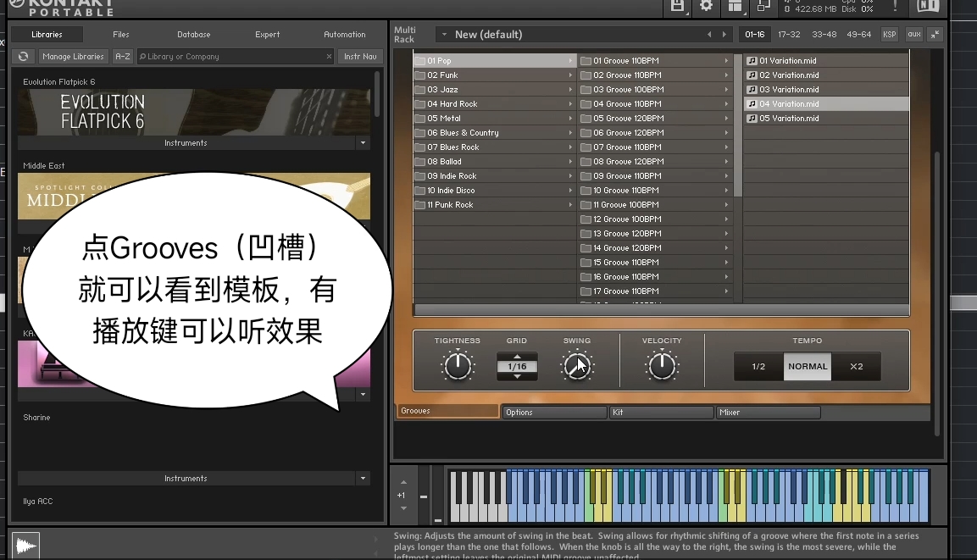Click the Tightness knob

[x=458, y=366]
